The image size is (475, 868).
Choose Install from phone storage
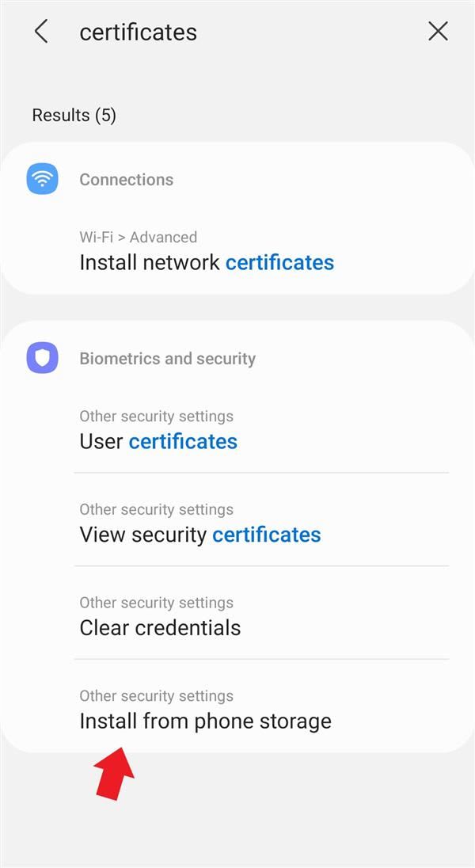point(205,721)
